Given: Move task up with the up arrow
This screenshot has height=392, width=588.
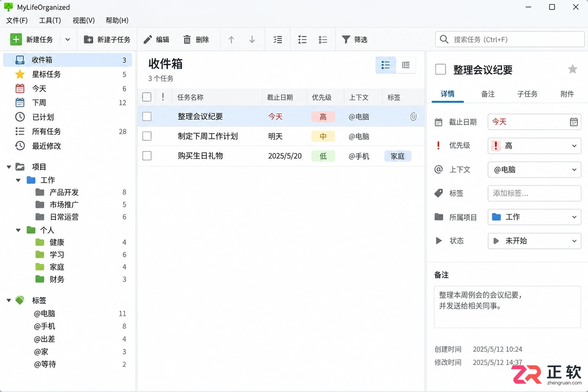Looking at the screenshot, I should click(x=232, y=40).
